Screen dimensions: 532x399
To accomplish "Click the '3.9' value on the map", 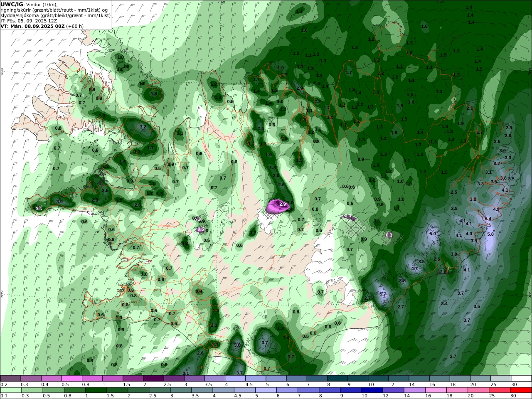I will (x=59, y=202).
